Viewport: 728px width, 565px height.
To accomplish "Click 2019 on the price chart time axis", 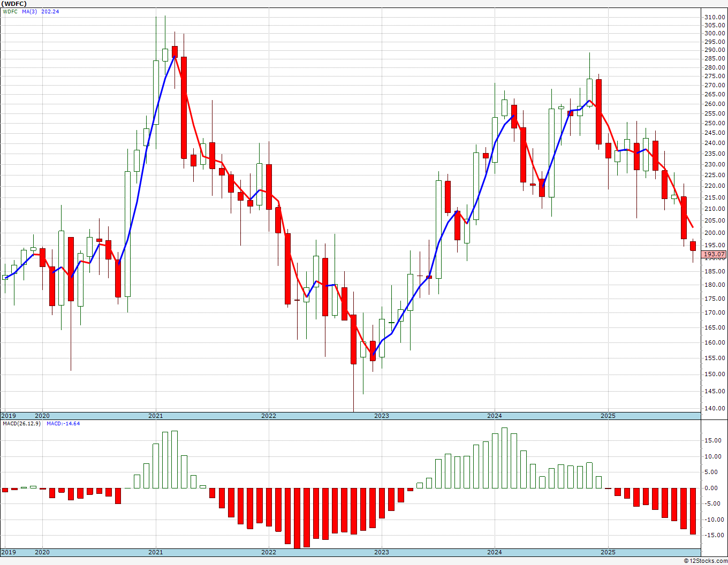I will point(9,416).
